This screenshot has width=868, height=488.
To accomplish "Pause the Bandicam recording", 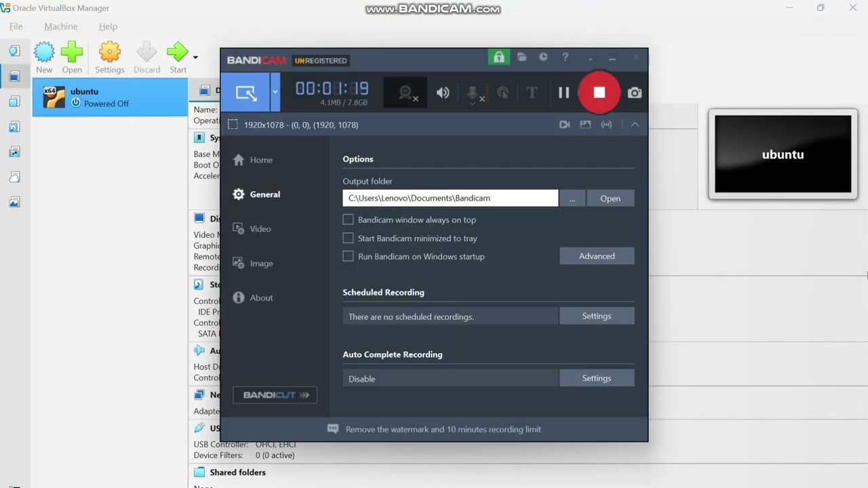I will pos(564,93).
